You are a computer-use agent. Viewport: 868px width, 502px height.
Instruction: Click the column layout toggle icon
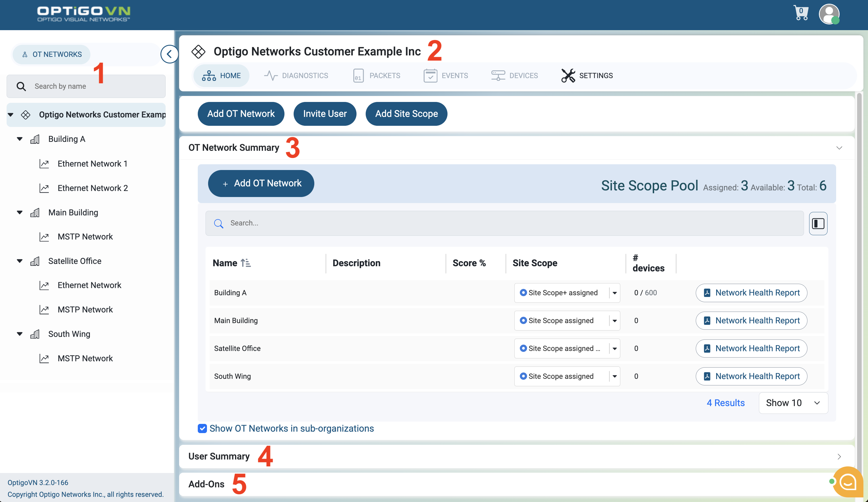(818, 223)
